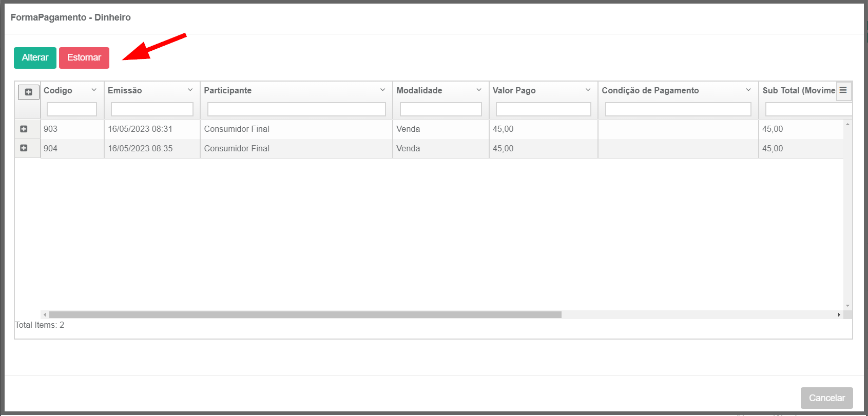Click the Valor Pago filter box
The image size is (868, 416).
[543, 109]
